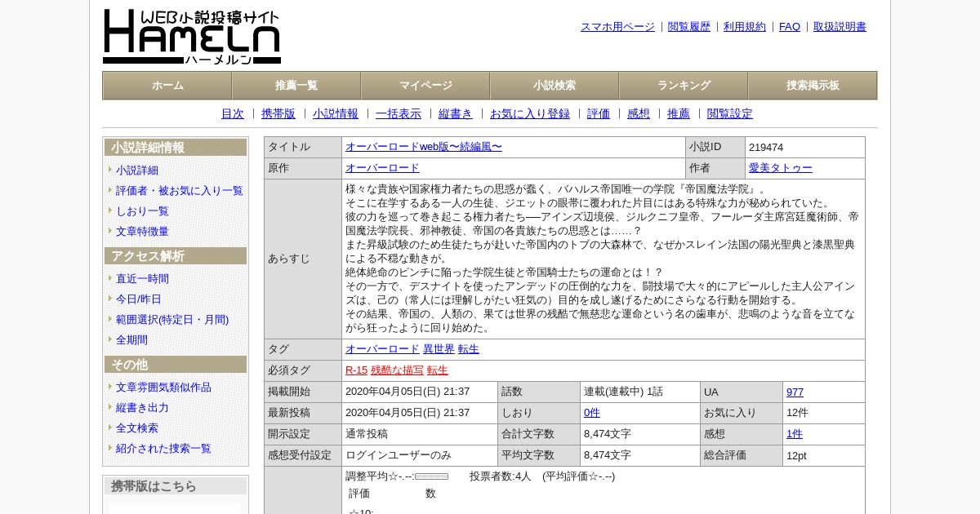Open 評価者・被お気に入り一覧 in the sidebar

pos(180,191)
